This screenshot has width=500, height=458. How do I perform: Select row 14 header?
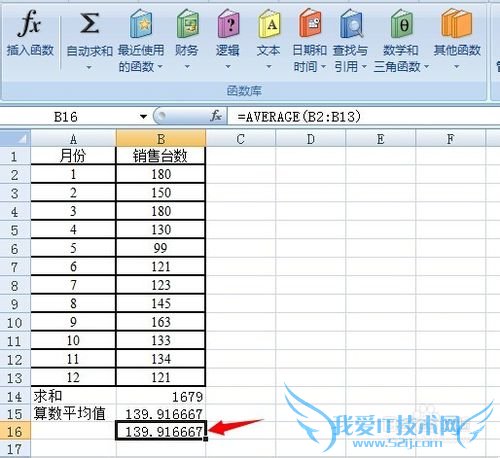coord(15,396)
